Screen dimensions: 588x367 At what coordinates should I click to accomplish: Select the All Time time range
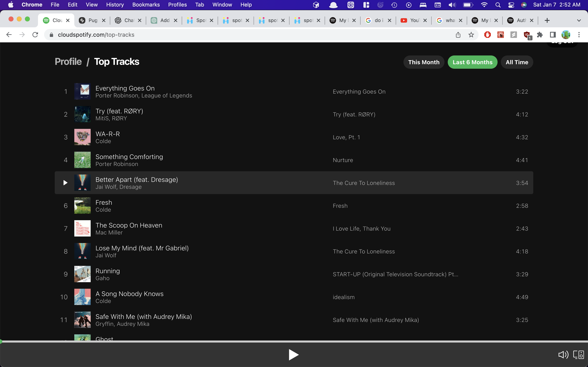pos(517,62)
